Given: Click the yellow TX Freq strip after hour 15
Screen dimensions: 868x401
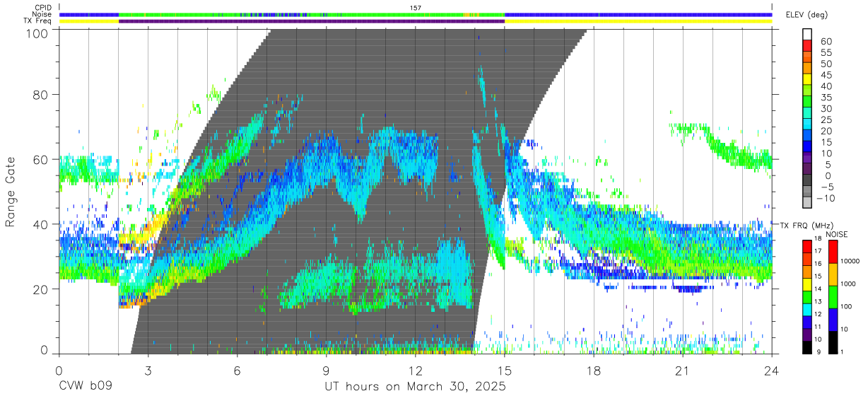Looking at the screenshot, I should coord(638,21).
